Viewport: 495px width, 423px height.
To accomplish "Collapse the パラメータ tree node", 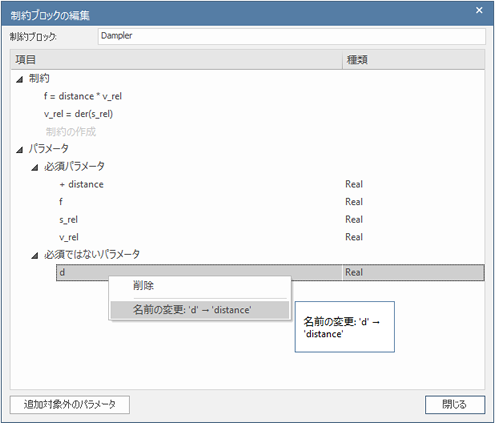I will pyautogui.click(x=20, y=150).
